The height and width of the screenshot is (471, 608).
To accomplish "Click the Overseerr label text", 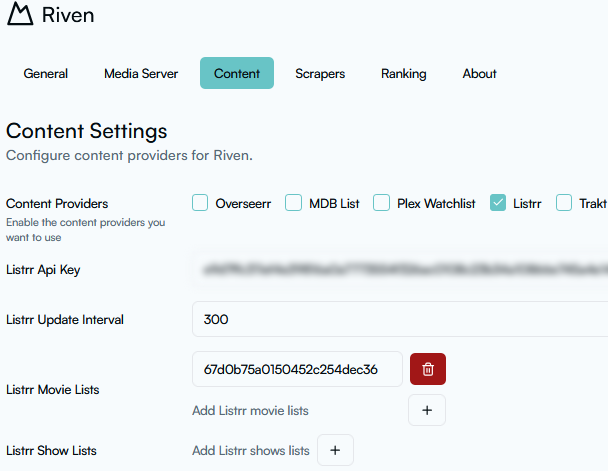I will pyautogui.click(x=243, y=204).
